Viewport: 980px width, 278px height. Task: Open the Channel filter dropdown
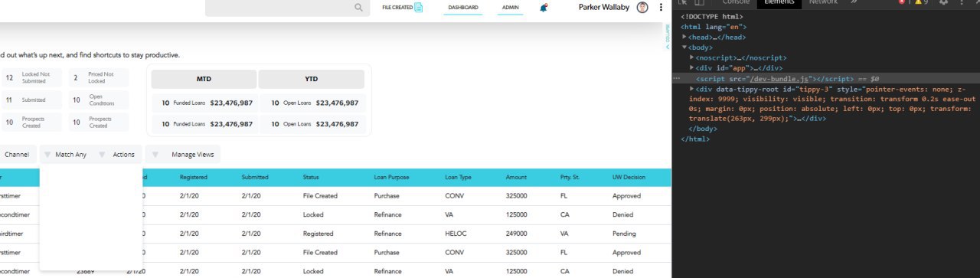(16, 155)
